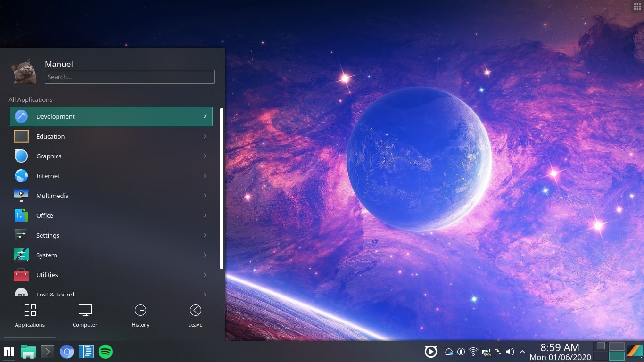Click the Utilities toolbox icon
Screen dimensions: 644x362
pos(21,275)
